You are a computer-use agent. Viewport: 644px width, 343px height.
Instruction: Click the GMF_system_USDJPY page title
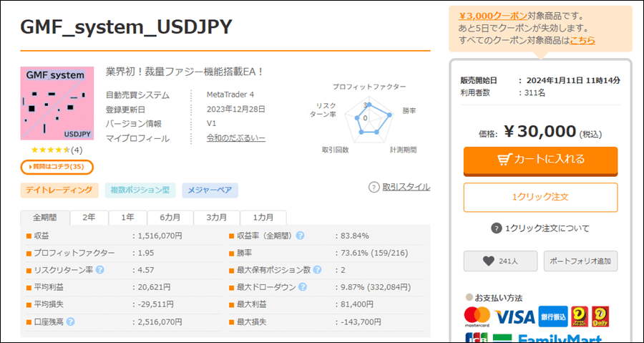[x=127, y=27]
